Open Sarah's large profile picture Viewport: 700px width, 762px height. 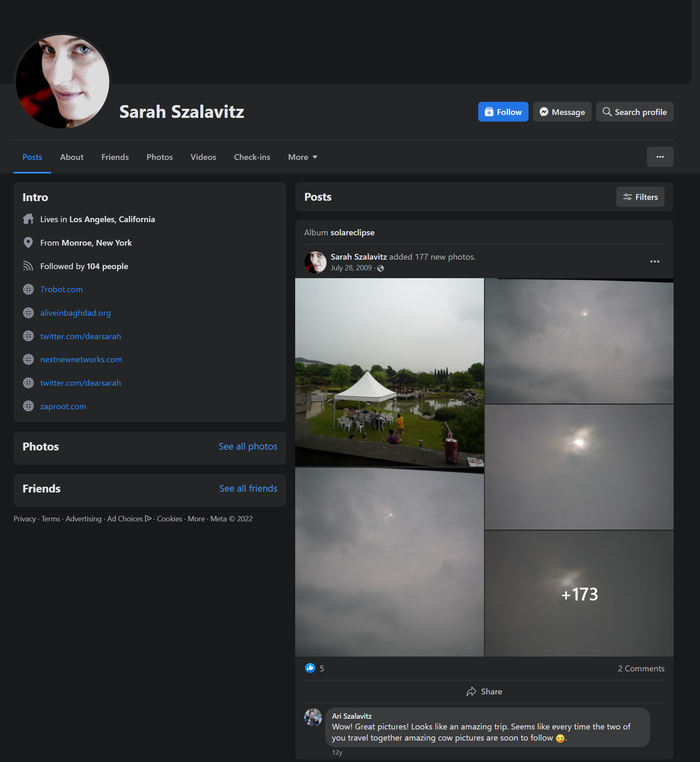point(62,81)
